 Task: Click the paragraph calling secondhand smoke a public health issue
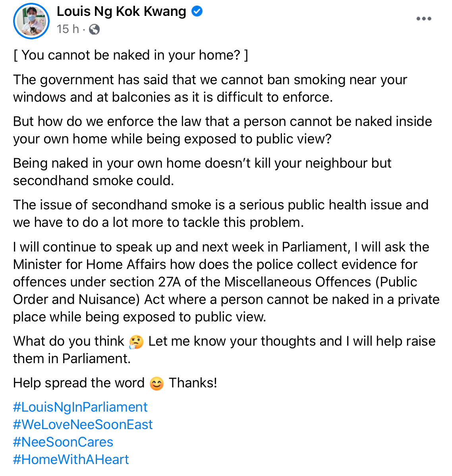coord(220,213)
